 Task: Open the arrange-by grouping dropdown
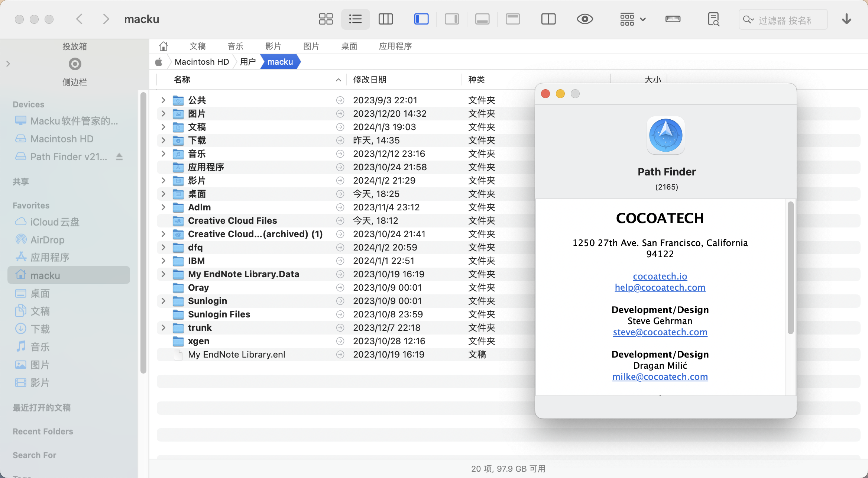(633, 19)
